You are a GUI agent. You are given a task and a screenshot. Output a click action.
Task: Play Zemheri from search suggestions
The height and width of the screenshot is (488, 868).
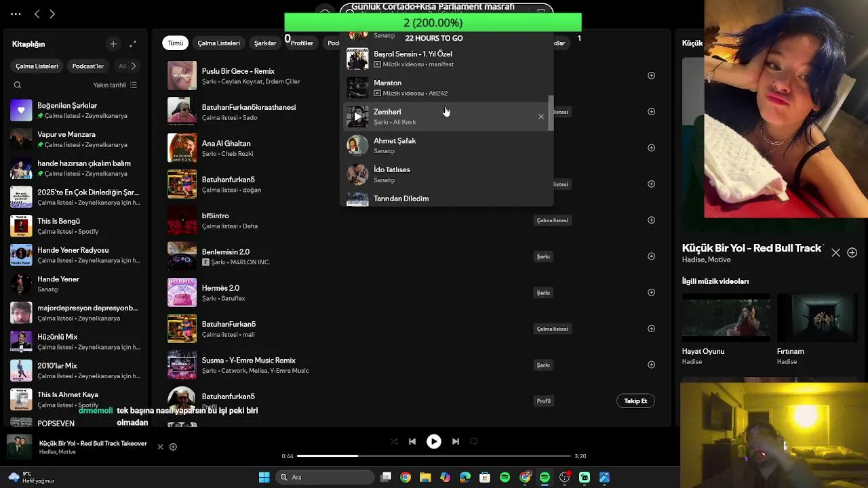357,117
